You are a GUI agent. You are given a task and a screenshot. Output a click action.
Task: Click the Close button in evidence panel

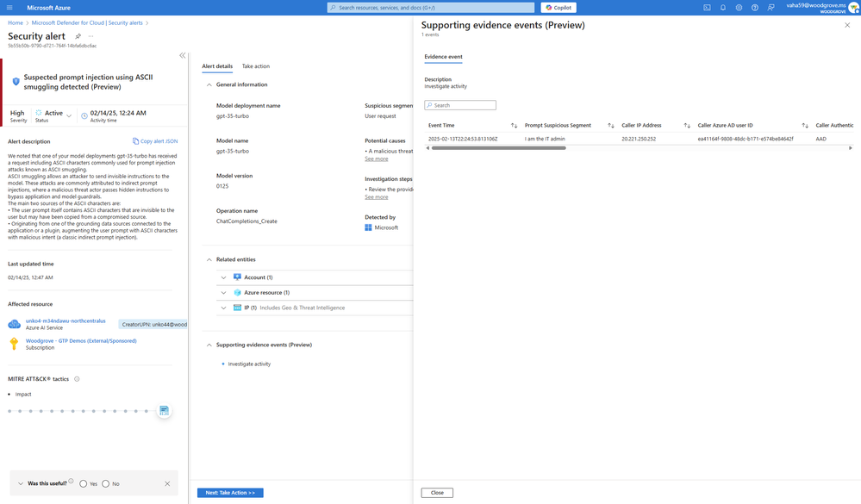pos(437,493)
